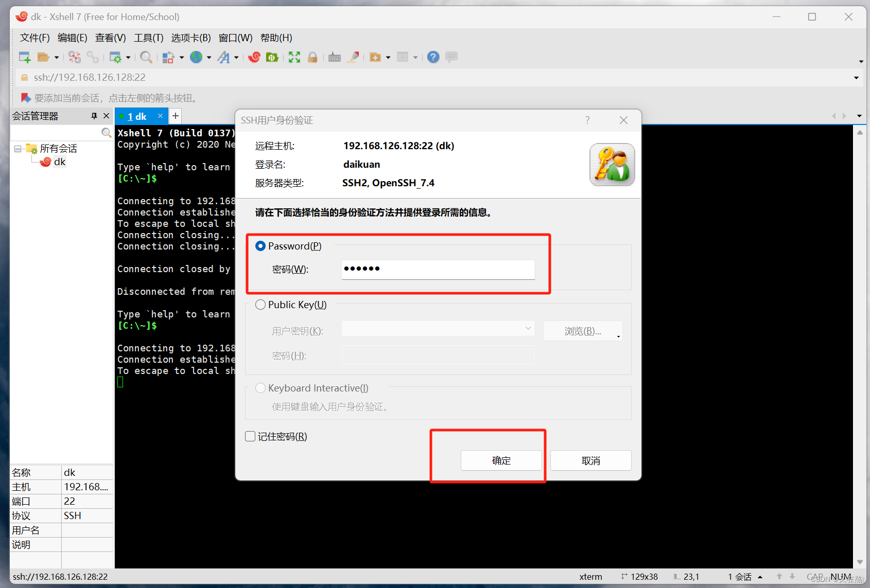Click the terminal scrollbar up arrow
The height and width of the screenshot is (588, 870).
point(860,132)
